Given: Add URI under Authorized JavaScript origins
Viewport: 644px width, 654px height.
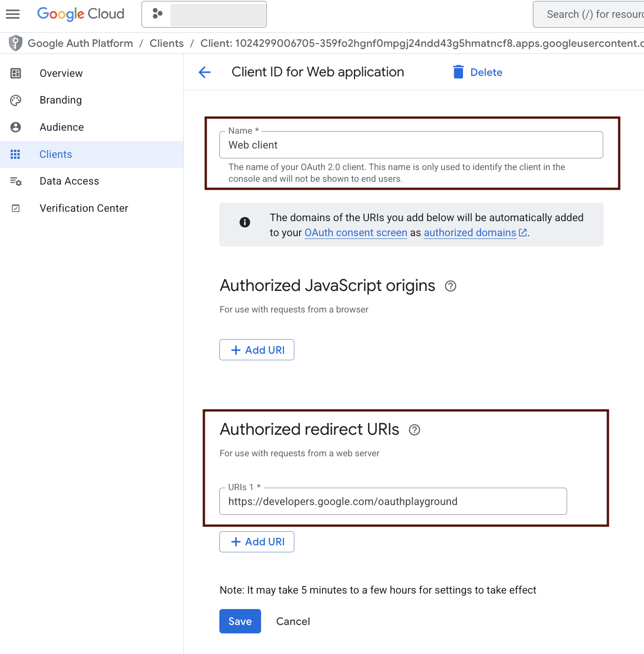Looking at the screenshot, I should pos(257,350).
